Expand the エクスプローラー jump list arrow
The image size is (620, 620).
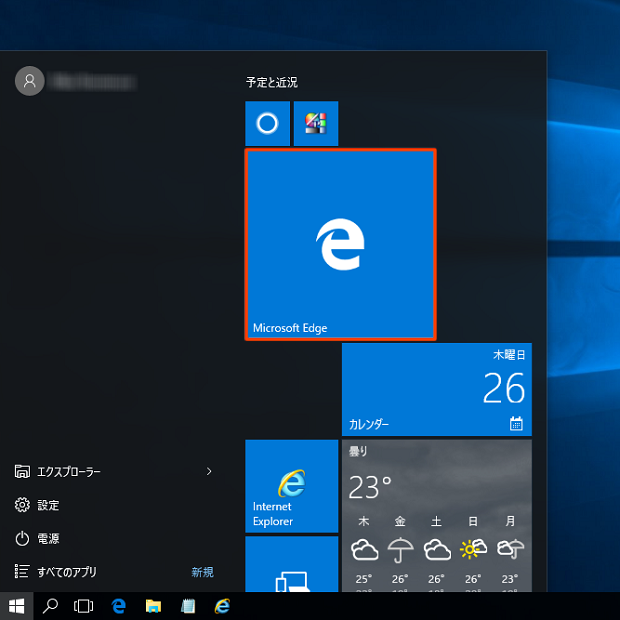209,471
